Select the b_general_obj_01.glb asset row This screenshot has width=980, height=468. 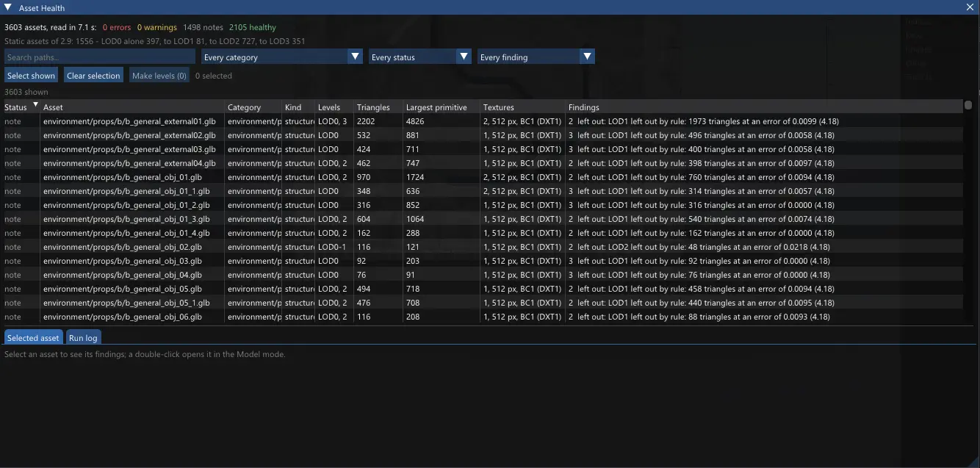483,177
